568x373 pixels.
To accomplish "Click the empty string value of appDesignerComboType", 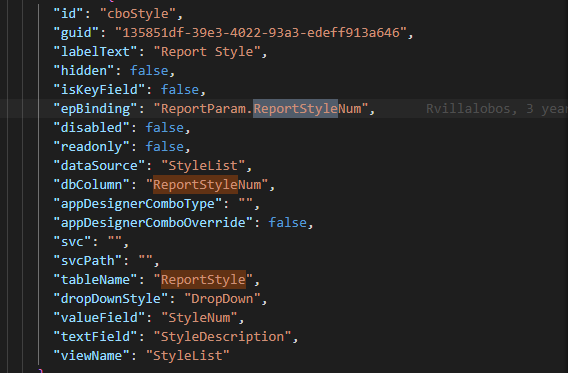I will tap(246, 204).
